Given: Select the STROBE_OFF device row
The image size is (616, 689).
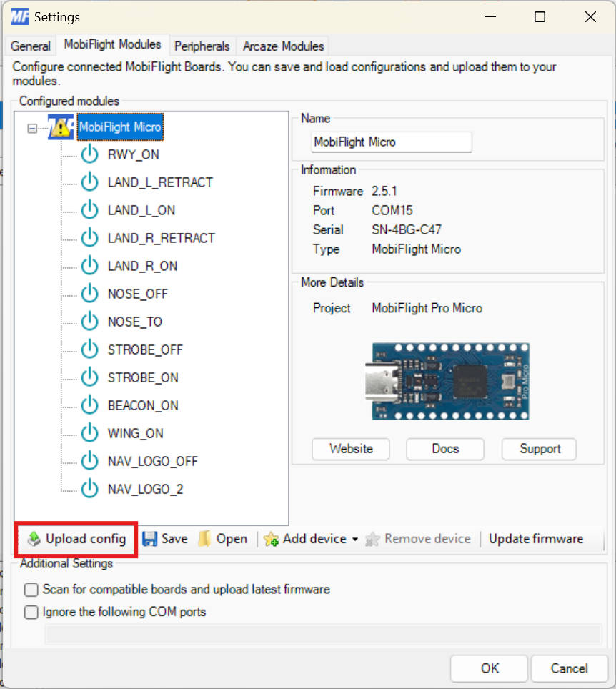Looking at the screenshot, I should [x=145, y=350].
